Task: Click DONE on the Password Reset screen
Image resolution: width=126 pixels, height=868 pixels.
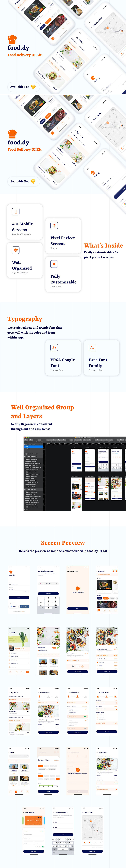Action: [x=78, y=609]
